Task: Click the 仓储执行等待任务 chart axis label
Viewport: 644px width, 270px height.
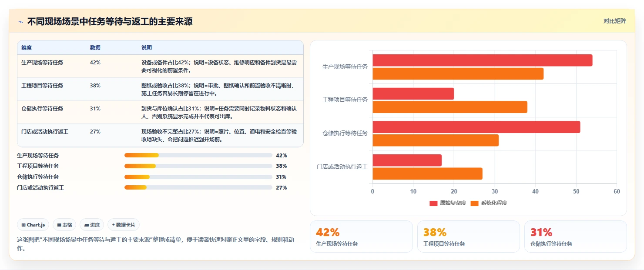Action: pyautogui.click(x=345, y=133)
